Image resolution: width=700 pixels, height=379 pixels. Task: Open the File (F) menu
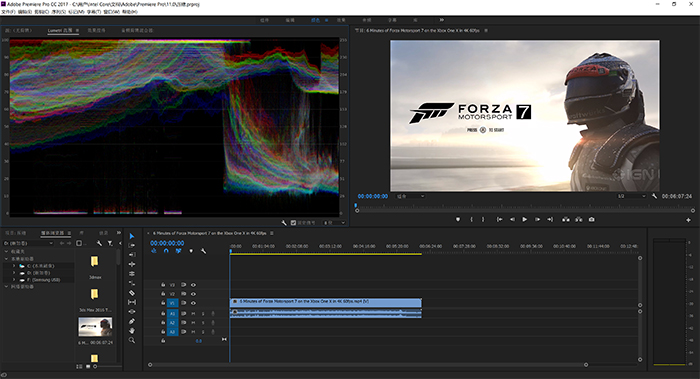(8, 12)
